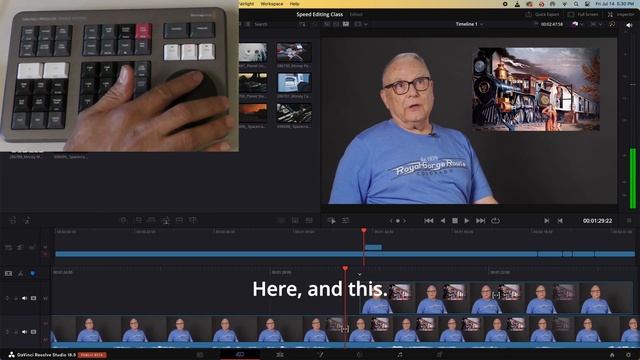
Task: Jump to the last frame
Action: (x=481, y=221)
